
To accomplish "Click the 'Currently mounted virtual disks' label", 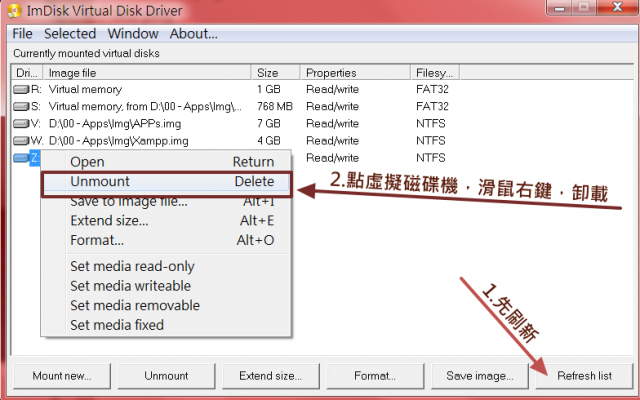I will [x=86, y=53].
